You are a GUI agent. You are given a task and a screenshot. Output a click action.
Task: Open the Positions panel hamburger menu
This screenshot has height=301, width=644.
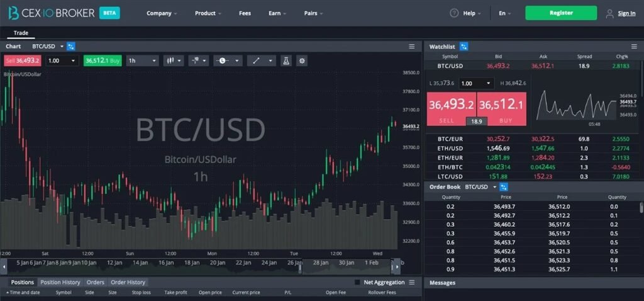click(411, 282)
